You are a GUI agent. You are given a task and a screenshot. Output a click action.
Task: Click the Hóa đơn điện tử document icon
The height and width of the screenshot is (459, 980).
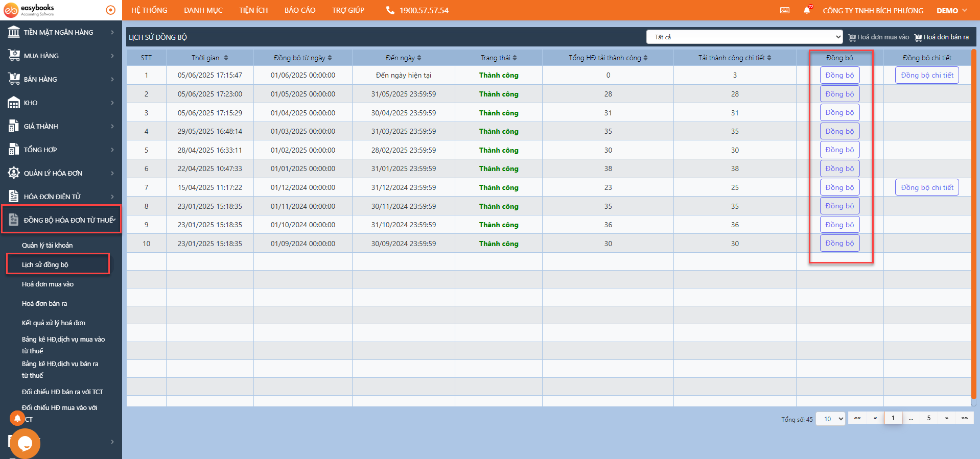pyautogui.click(x=14, y=196)
